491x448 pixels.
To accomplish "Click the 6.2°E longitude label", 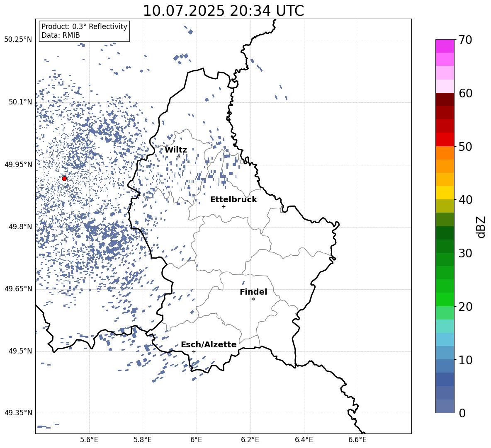I will (250, 440).
